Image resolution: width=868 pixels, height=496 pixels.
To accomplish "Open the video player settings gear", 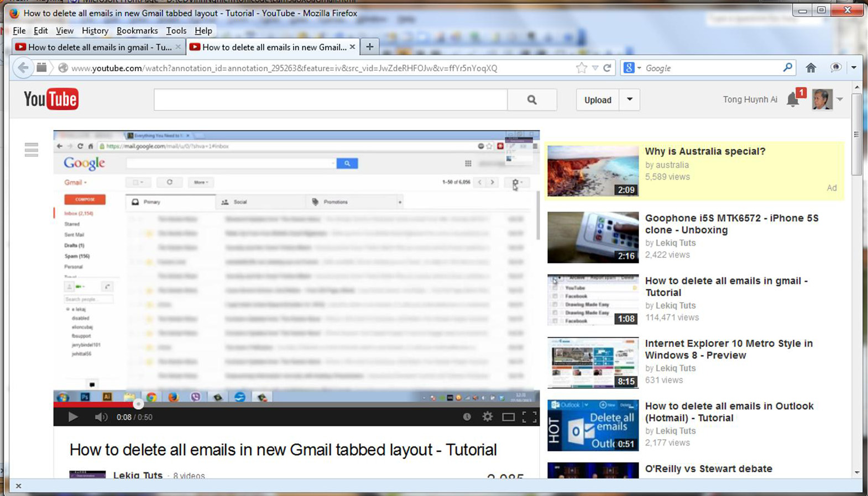I will pos(487,417).
